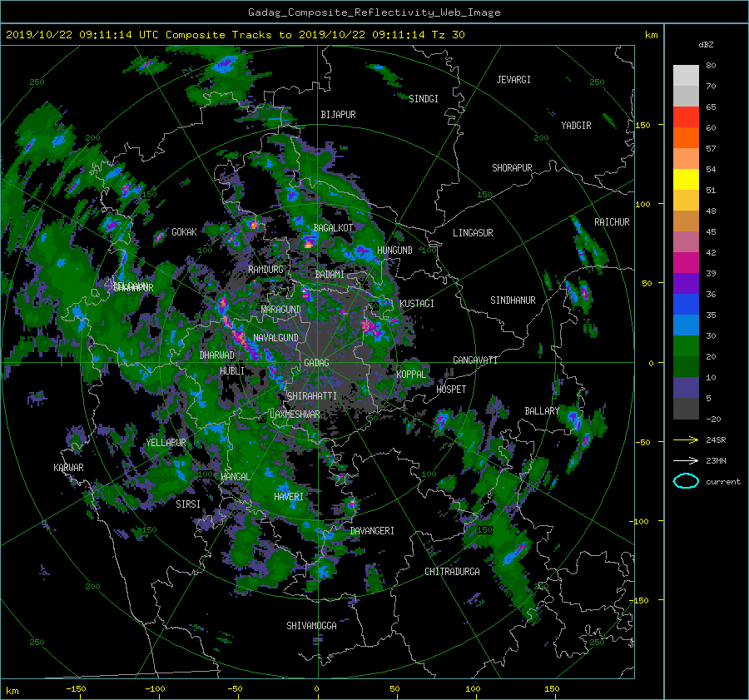
Task: Click the SIRSI city label
Action: point(188,504)
